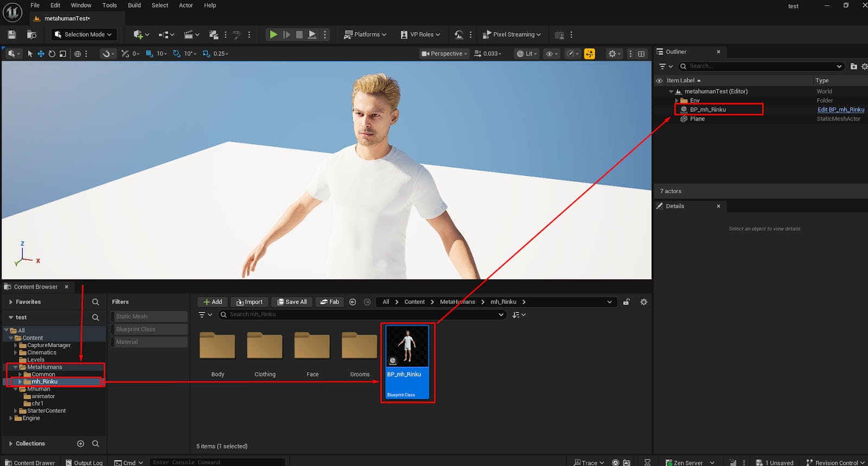Open scale snap value 0.25 dropdown

pyautogui.click(x=221, y=54)
